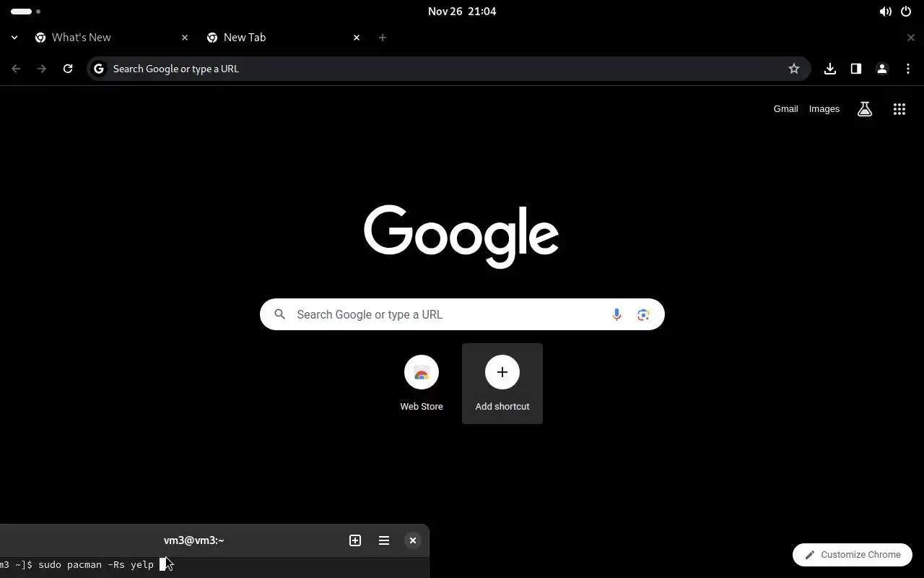The width and height of the screenshot is (924, 578).
Task: Open the profile avatar menu
Action: click(882, 69)
